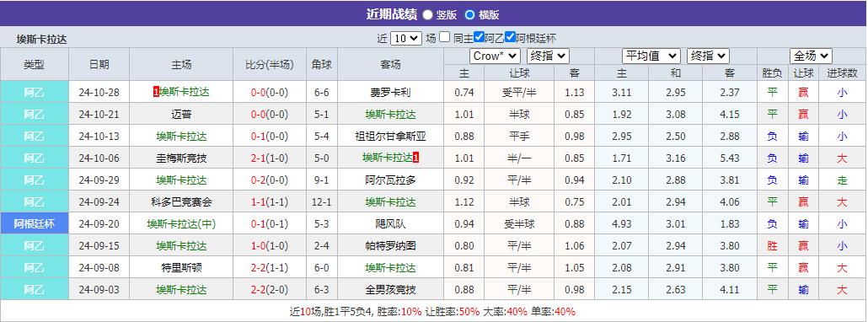Click the 比分(半场) column header
Screen dimensions: 868x322
click(x=270, y=64)
